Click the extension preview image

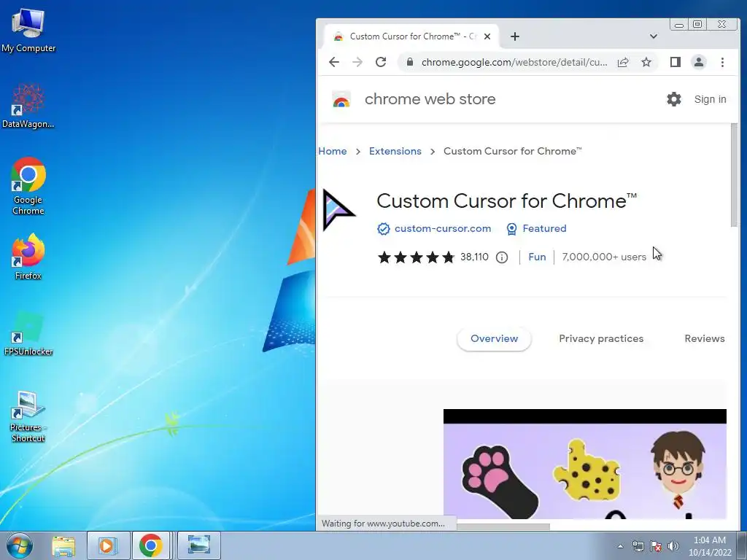[x=584, y=464]
